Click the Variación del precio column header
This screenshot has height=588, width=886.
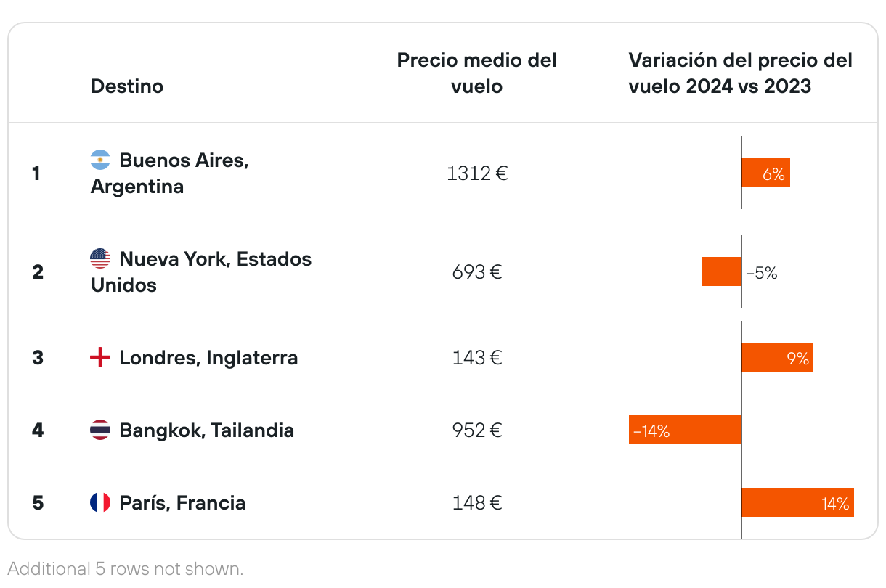point(740,73)
